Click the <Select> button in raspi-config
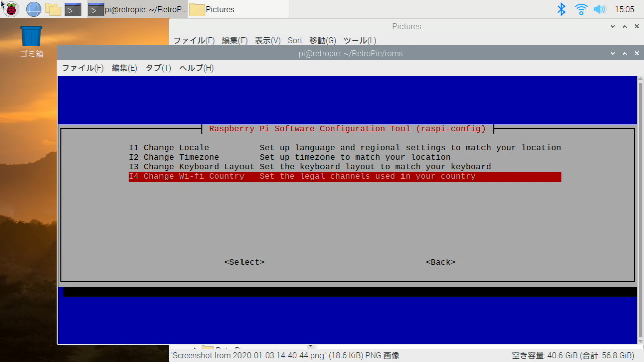644x362 pixels. [245, 262]
